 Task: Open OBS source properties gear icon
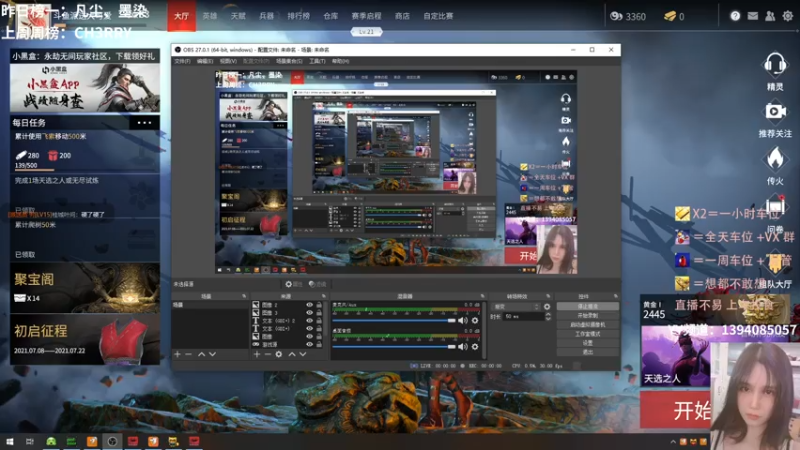click(279, 354)
